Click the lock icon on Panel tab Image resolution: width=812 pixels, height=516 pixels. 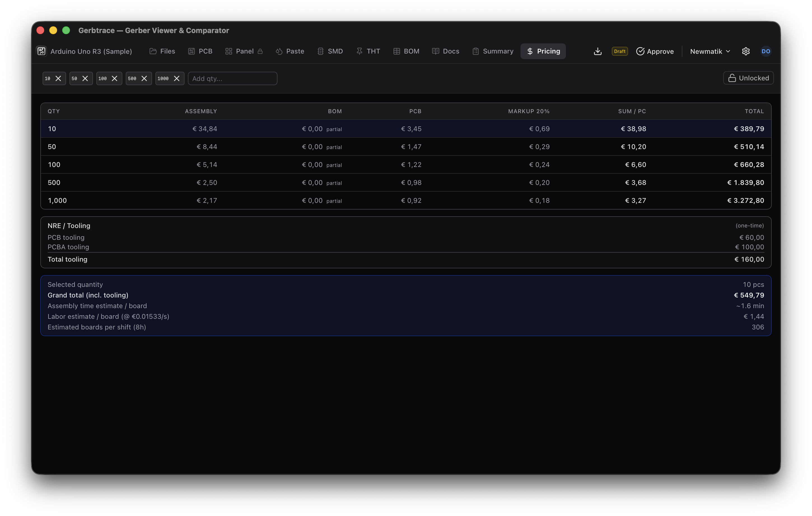(x=260, y=51)
